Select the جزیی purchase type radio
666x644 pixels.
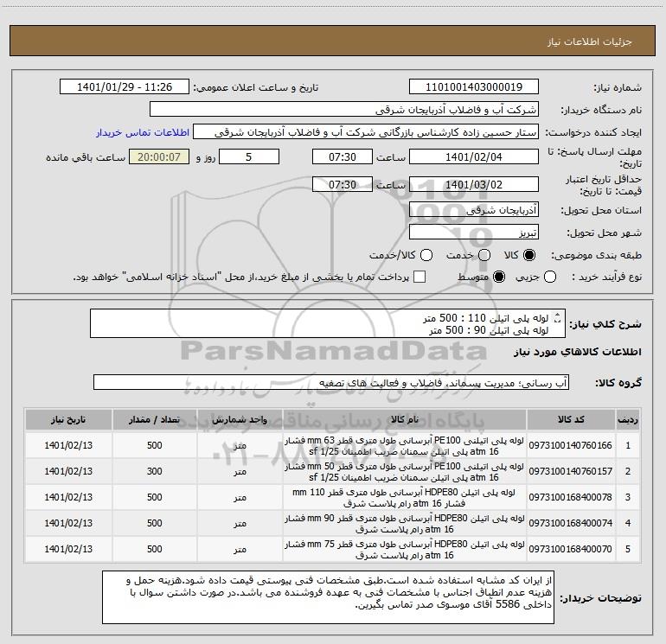tap(550, 277)
